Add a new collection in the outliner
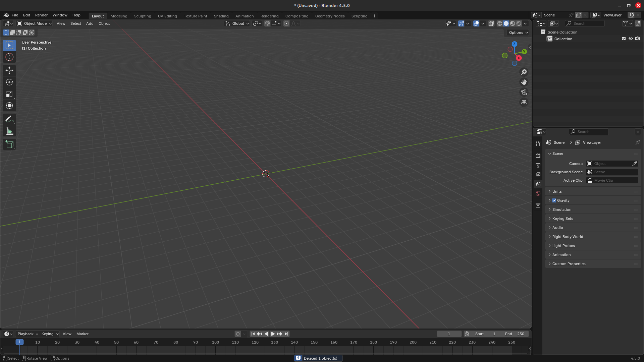 [x=638, y=23]
